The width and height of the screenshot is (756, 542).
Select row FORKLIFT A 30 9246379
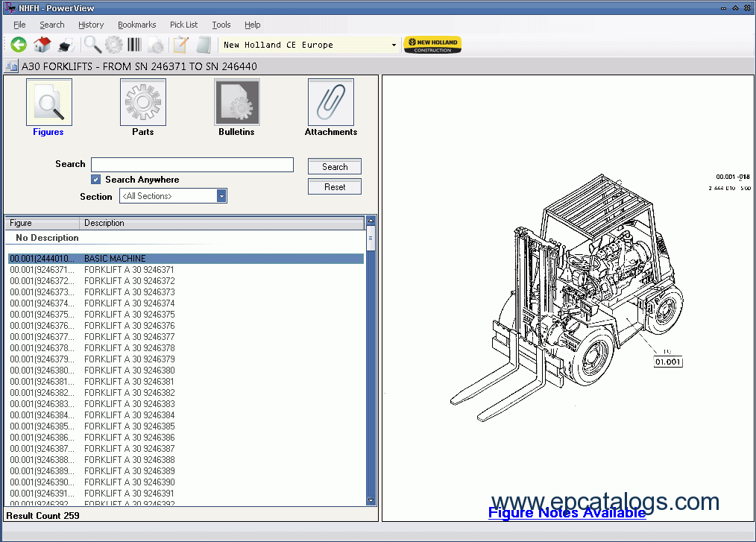pyautogui.click(x=186, y=359)
